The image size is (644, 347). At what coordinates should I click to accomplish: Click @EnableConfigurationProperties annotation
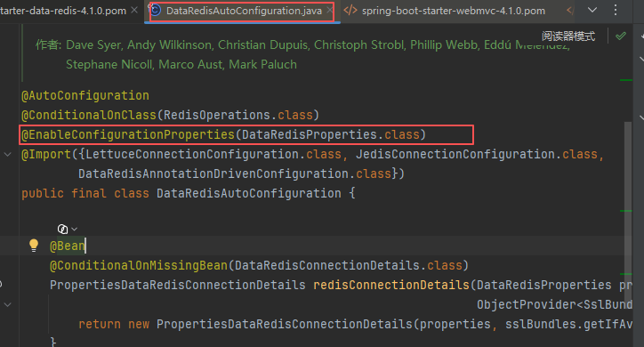128,134
